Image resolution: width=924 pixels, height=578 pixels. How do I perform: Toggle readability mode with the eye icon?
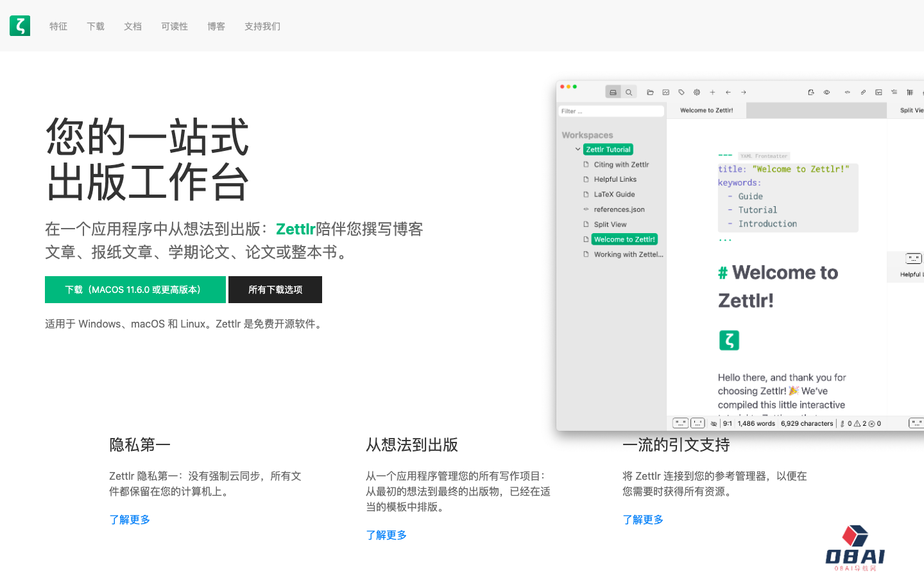coord(826,92)
